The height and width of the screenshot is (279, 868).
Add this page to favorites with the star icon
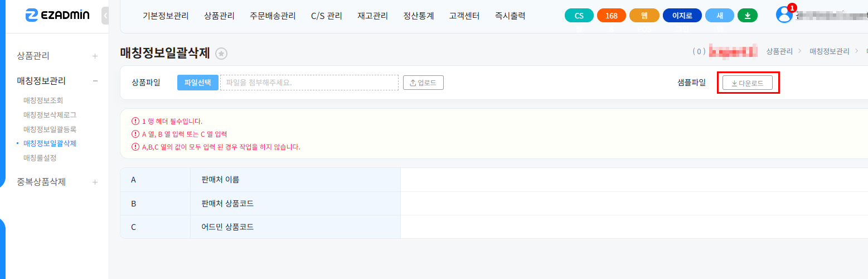(x=221, y=54)
